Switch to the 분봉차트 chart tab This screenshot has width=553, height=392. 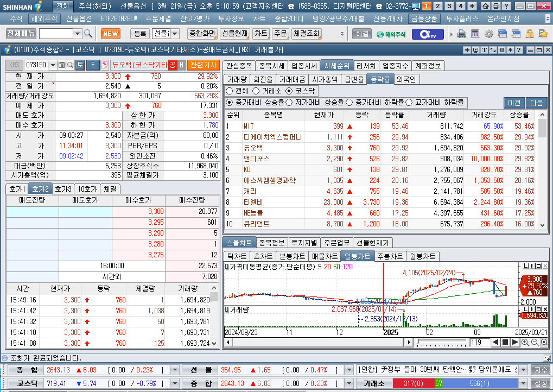pos(292,256)
